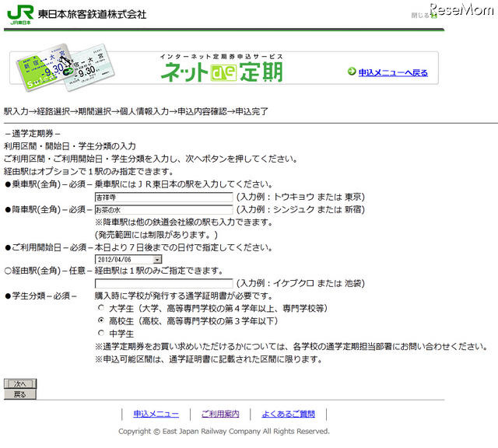Click the green arrow icon beside 申込メニューへ戻る
Screen dimensions: 498x448
352,72
